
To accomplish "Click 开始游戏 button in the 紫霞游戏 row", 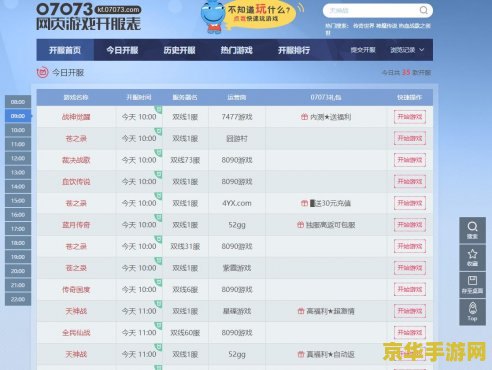I will (x=410, y=268).
